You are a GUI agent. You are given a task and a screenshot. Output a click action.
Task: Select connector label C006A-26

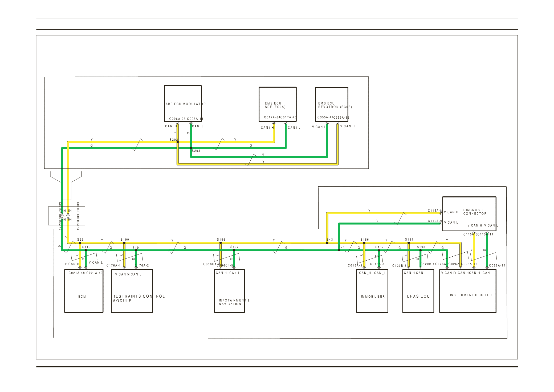click(x=177, y=119)
